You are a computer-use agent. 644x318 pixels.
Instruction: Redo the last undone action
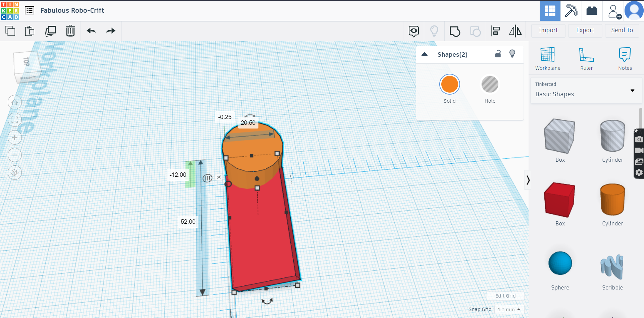pyautogui.click(x=110, y=31)
